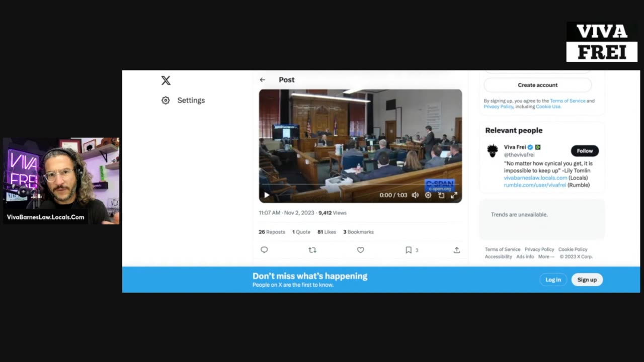This screenshot has height=362, width=644.
Task: Click the Viva Frei name in Relevant people
Action: (x=515, y=147)
